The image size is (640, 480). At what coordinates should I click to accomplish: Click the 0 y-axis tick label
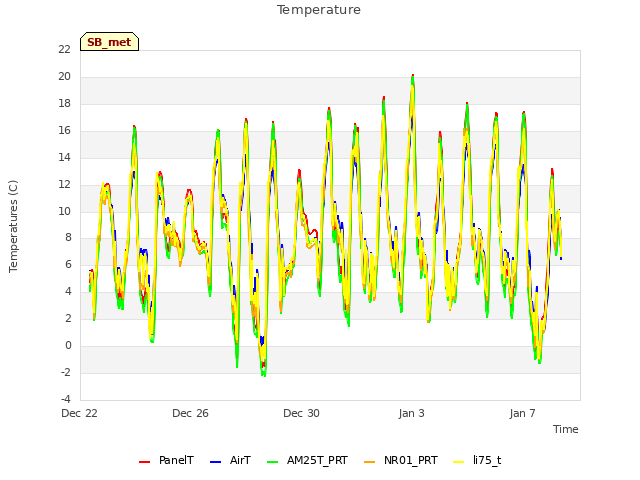(x=68, y=346)
